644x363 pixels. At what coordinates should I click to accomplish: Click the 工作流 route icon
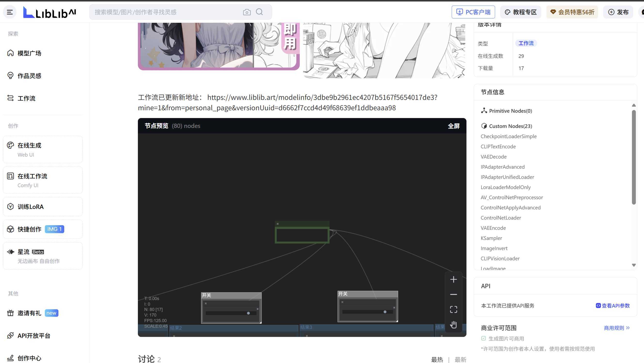(10, 98)
